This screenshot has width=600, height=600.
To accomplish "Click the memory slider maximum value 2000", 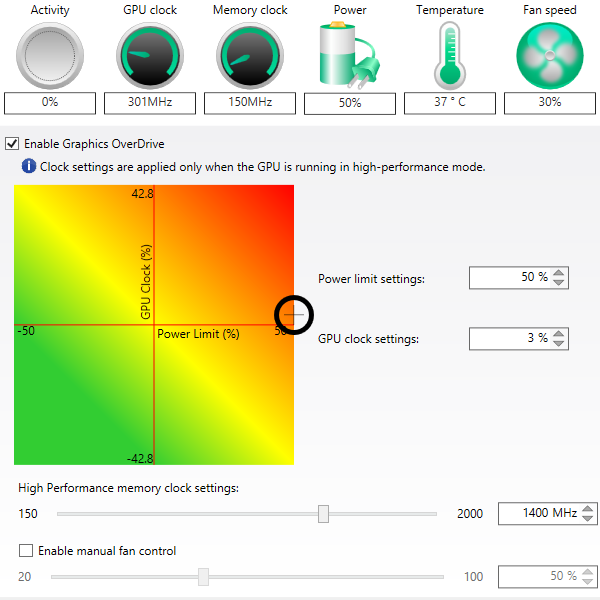I will pyautogui.click(x=470, y=514).
